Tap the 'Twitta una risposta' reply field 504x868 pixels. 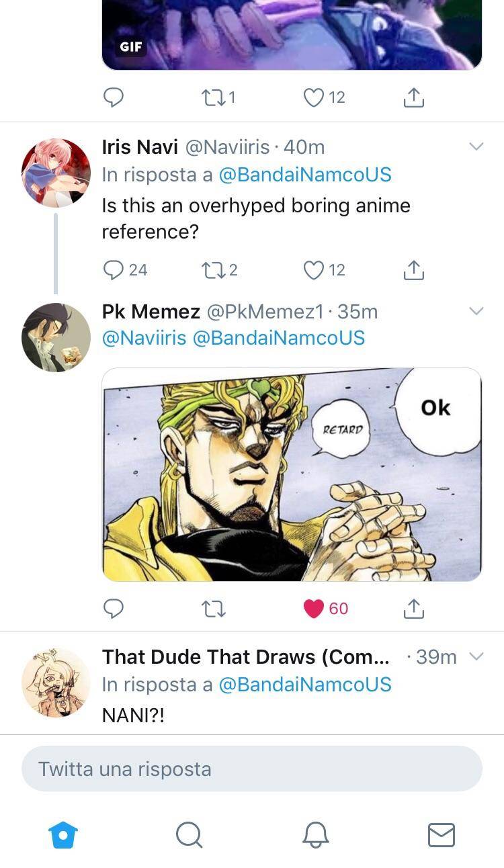point(252,769)
